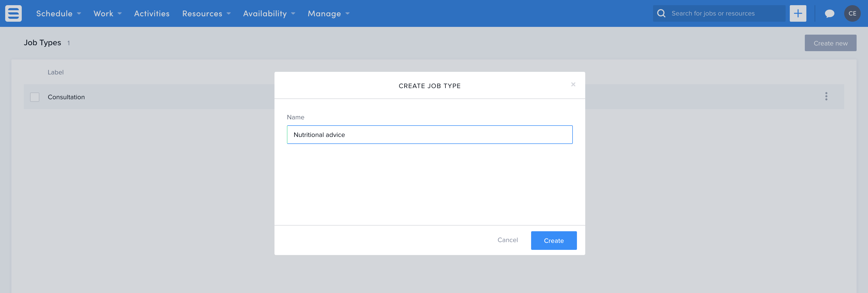This screenshot has width=868, height=293.
Task: Select the Consultation job type label
Action: point(66,97)
